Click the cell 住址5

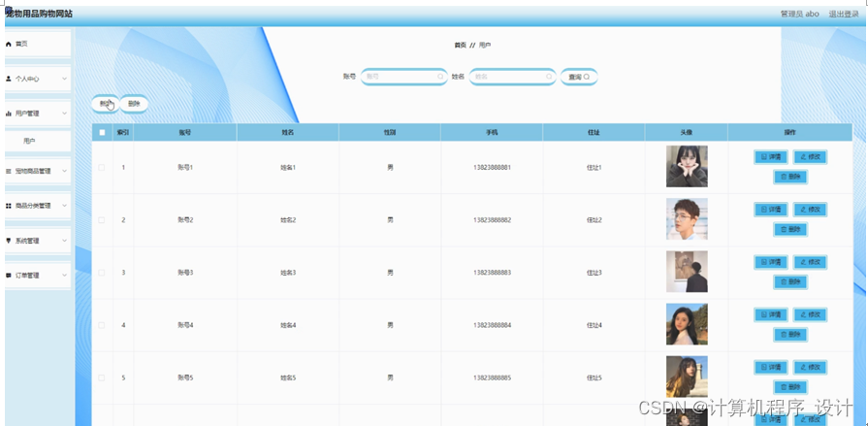tap(594, 377)
